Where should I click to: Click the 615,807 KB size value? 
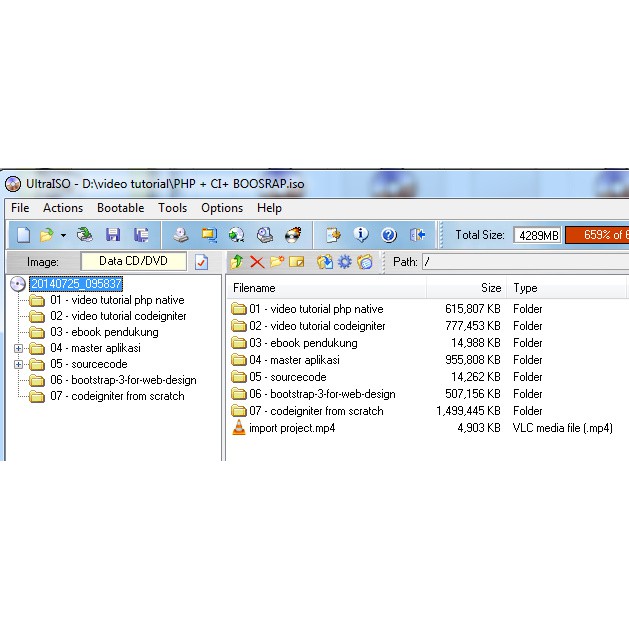coord(473,309)
